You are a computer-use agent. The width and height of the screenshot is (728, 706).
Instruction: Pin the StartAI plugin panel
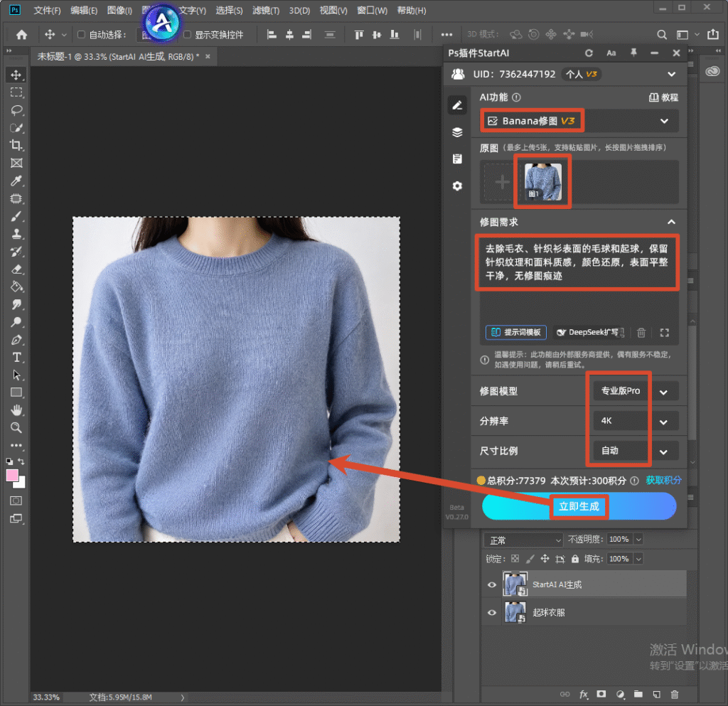[x=633, y=53]
